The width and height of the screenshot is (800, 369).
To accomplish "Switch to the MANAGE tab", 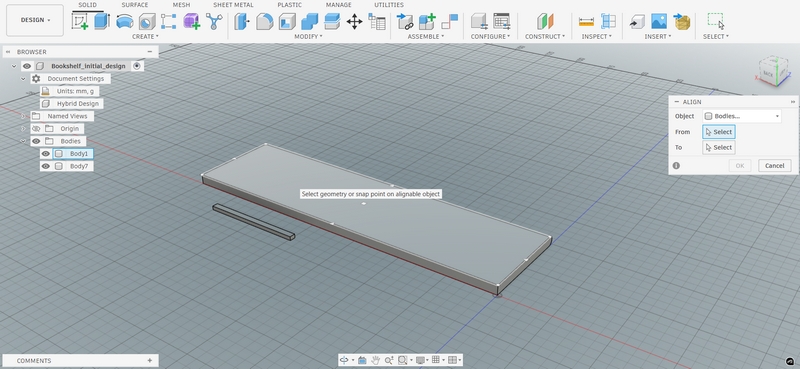I will coord(338,5).
